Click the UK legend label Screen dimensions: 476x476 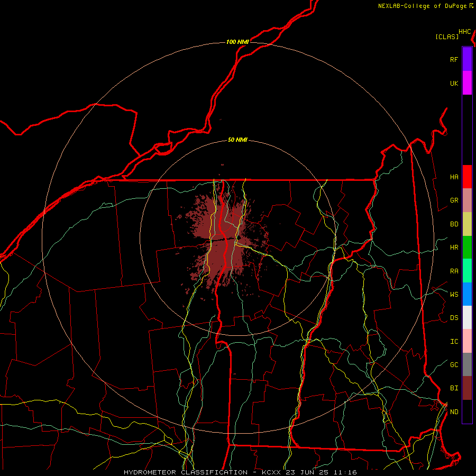tap(454, 84)
